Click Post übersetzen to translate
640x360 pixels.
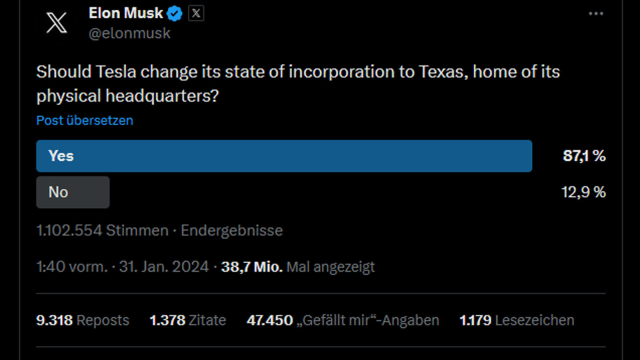[x=84, y=120]
